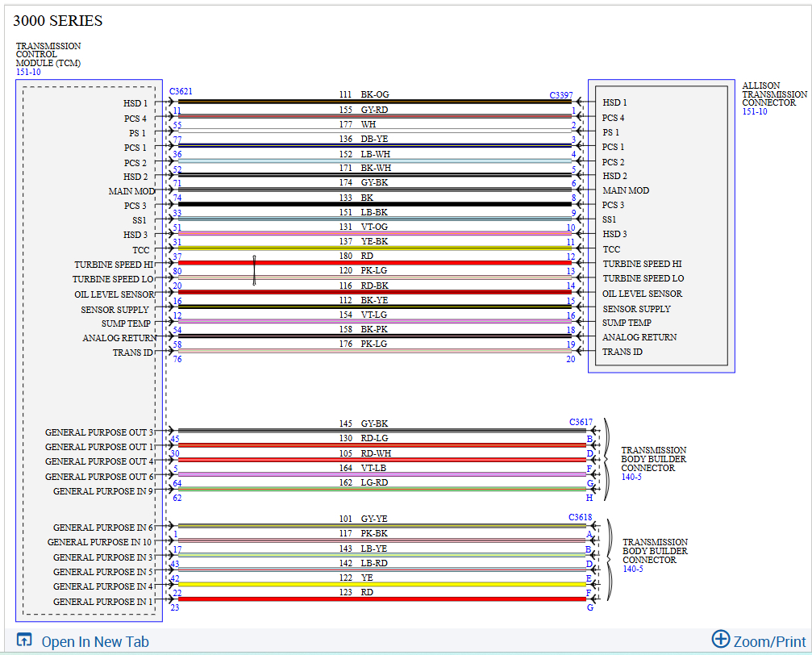Select connector label C3618
812x655 pixels.
[580, 517]
